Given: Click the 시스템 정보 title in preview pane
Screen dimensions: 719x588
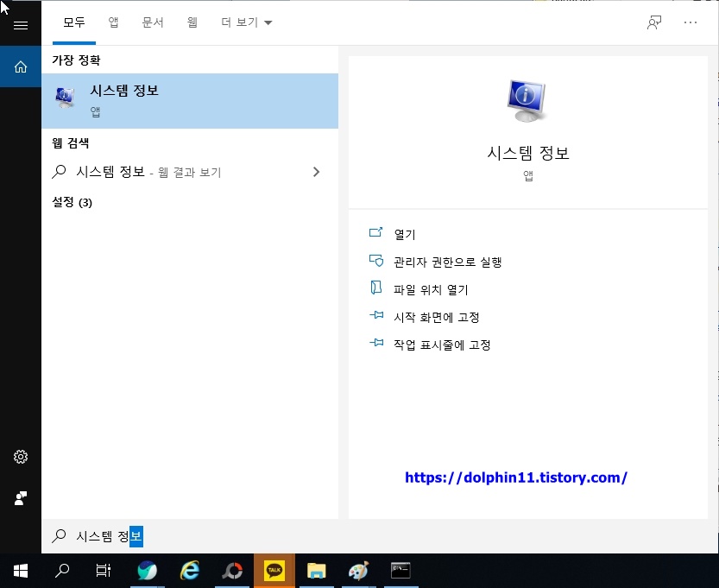Looking at the screenshot, I should pos(527,153).
